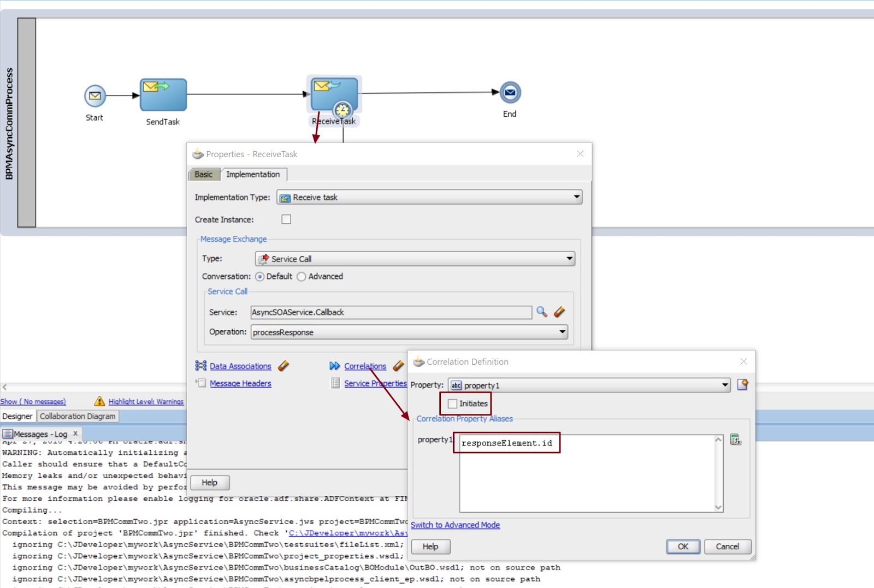Select the Collaboration Diagram tab

78,416
